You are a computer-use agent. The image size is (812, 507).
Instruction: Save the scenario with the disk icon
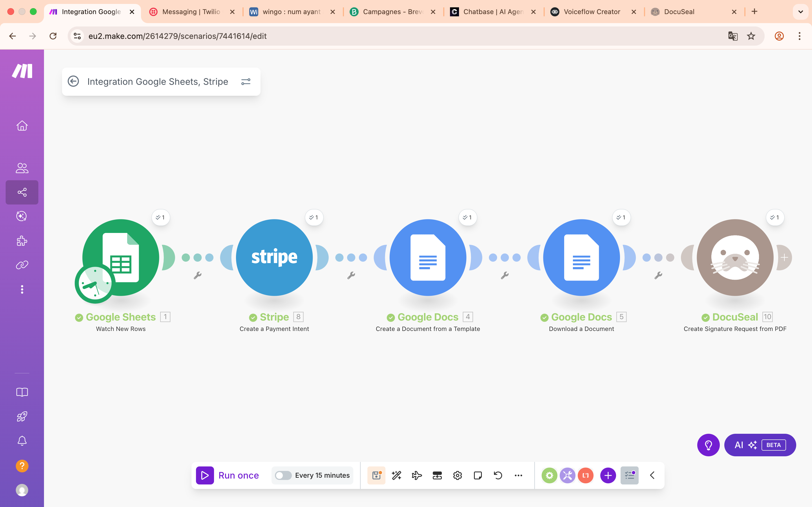376,475
